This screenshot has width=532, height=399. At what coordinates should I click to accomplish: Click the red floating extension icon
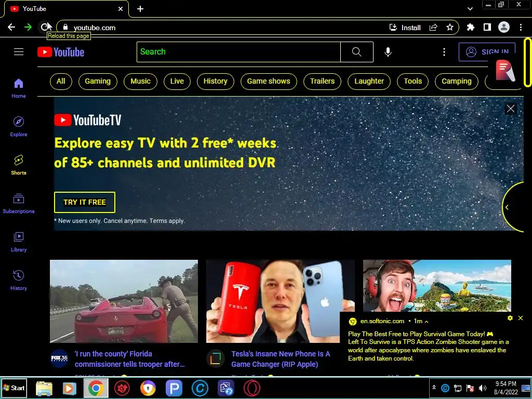[505, 70]
